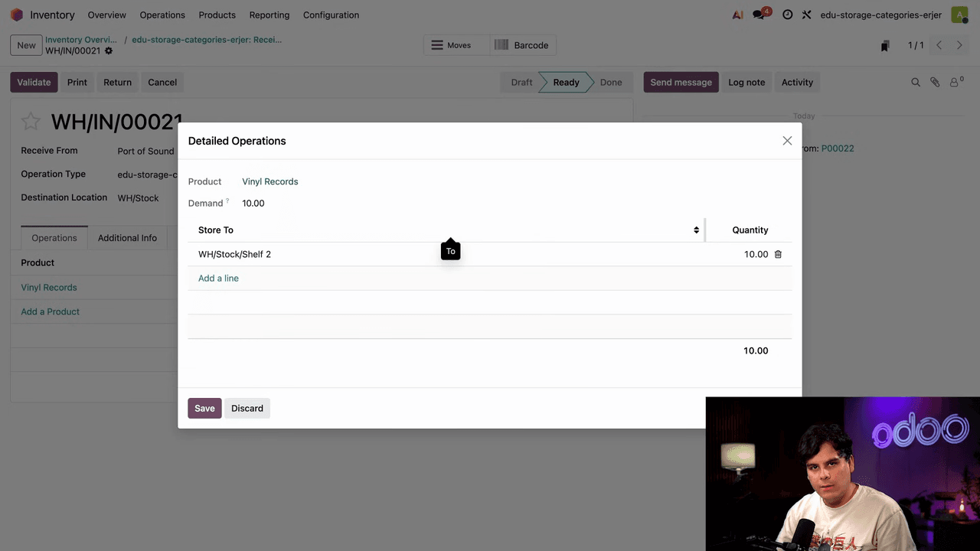Delete the WH/Stock/Shelf 2 line with trash icon
Image resolution: width=980 pixels, height=551 pixels.
tap(778, 254)
